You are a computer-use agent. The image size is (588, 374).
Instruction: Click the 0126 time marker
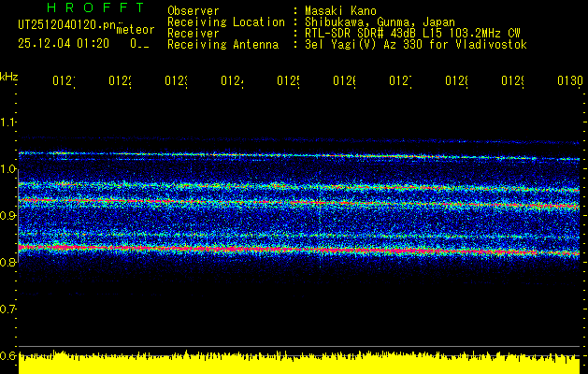pos(345,81)
